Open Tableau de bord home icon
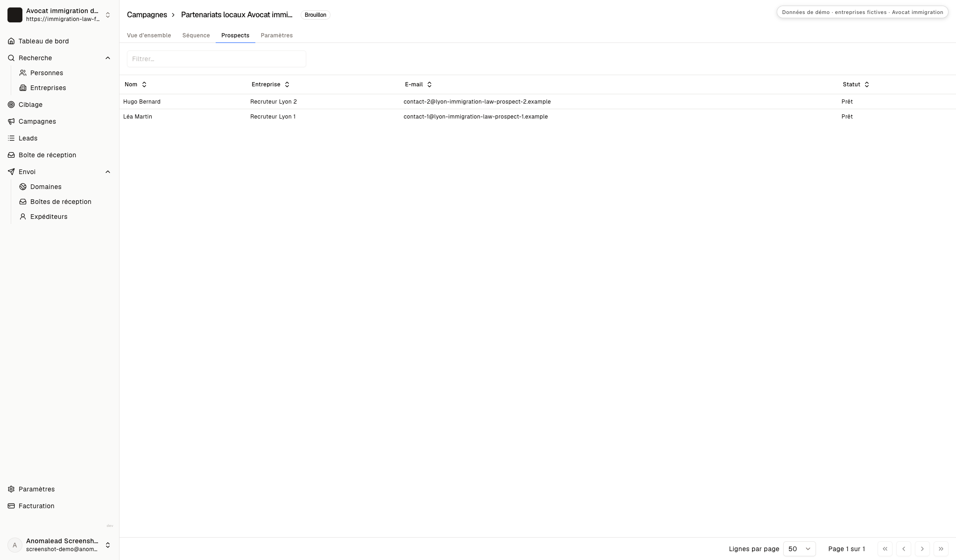The height and width of the screenshot is (560, 956). pyautogui.click(x=11, y=41)
